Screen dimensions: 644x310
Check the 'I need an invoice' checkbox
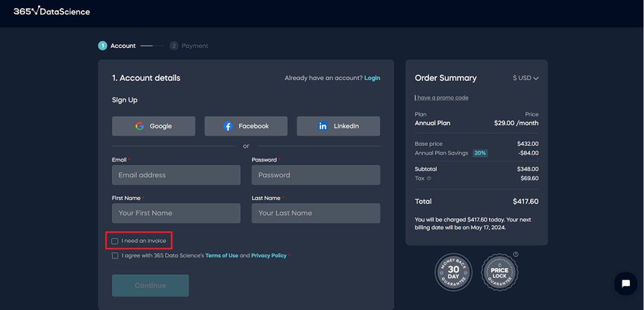115,241
